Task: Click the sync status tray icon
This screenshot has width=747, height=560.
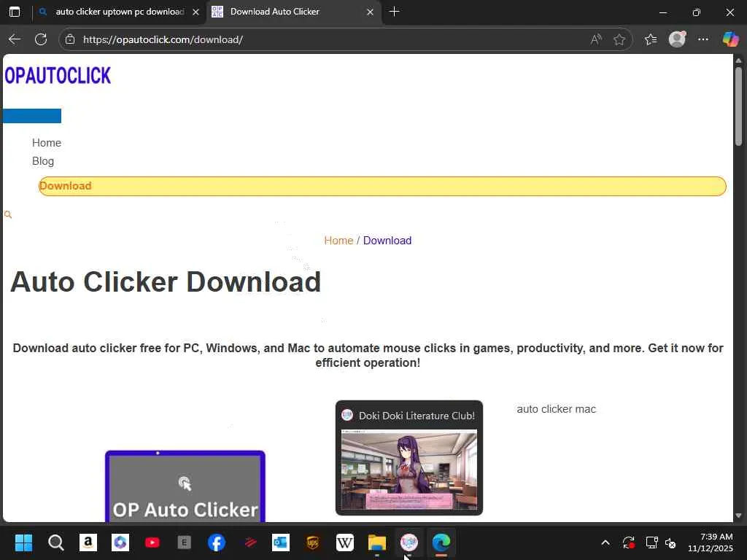Action: pos(628,542)
